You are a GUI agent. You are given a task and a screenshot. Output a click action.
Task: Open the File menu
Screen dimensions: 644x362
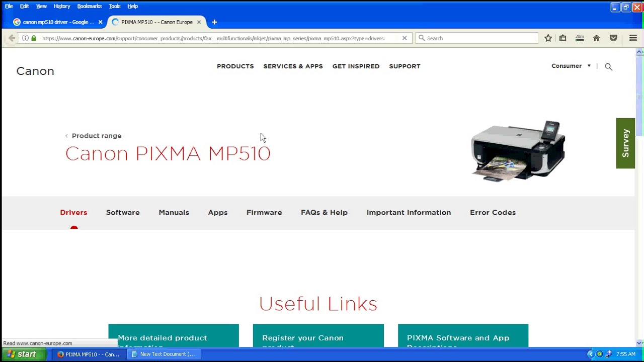[9, 6]
